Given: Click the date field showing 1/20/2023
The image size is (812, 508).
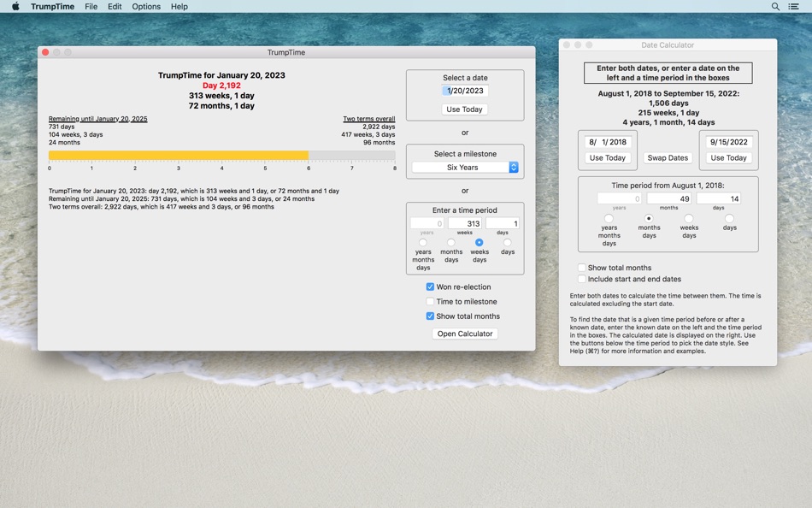Looking at the screenshot, I should click(465, 91).
